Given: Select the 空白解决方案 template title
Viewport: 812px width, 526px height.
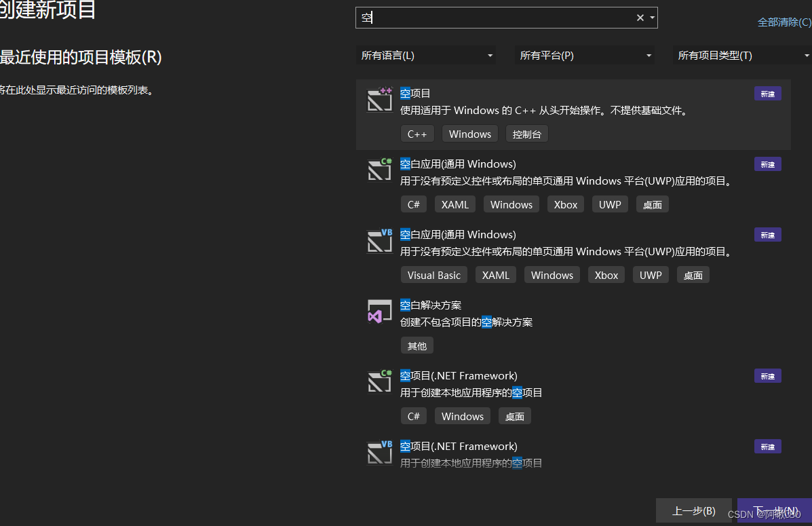Looking at the screenshot, I should tap(430, 305).
